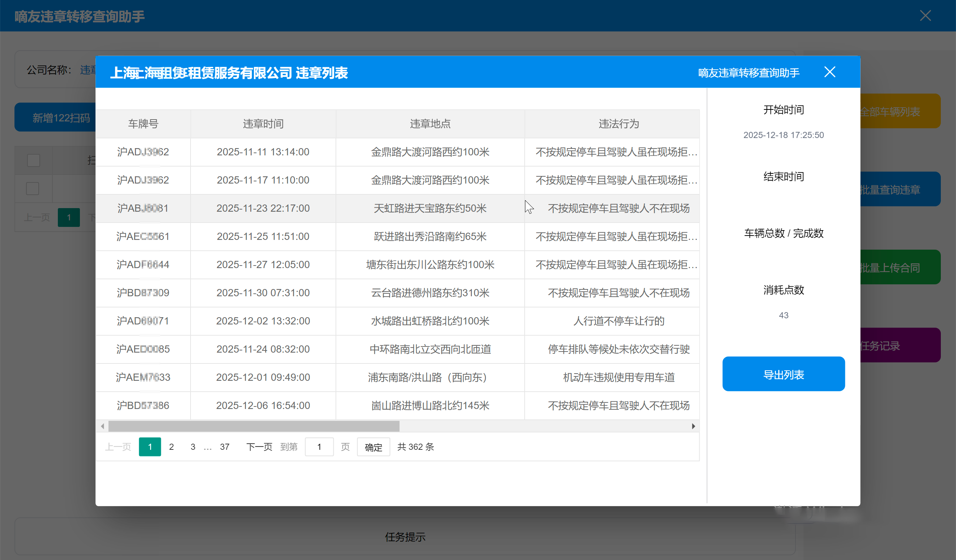Go to next page with 下一页
Image resolution: width=956 pixels, height=560 pixels.
pyautogui.click(x=259, y=447)
